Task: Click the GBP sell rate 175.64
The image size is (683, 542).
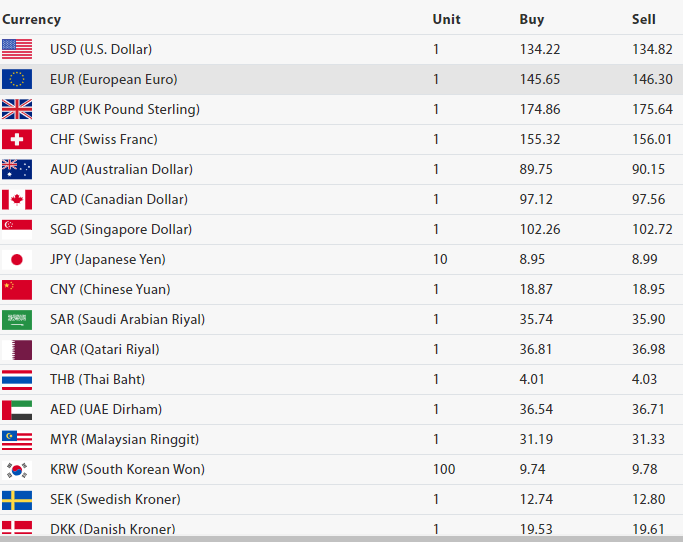Action: pos(652,109)
